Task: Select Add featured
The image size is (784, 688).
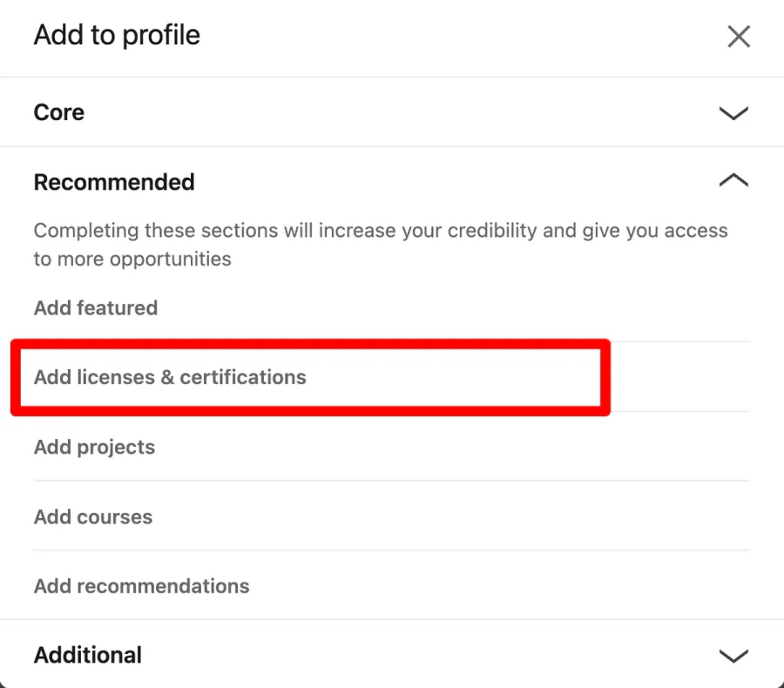Action: [96, 307]
